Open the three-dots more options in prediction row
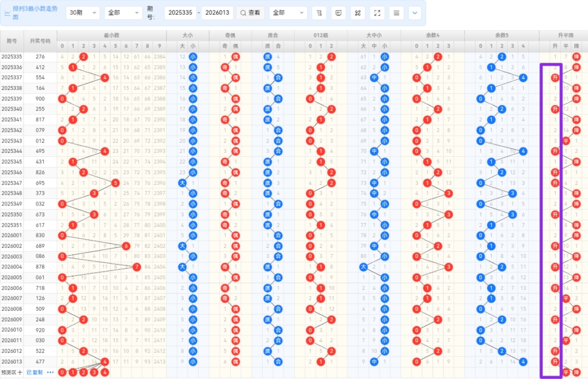 point(50,372)
